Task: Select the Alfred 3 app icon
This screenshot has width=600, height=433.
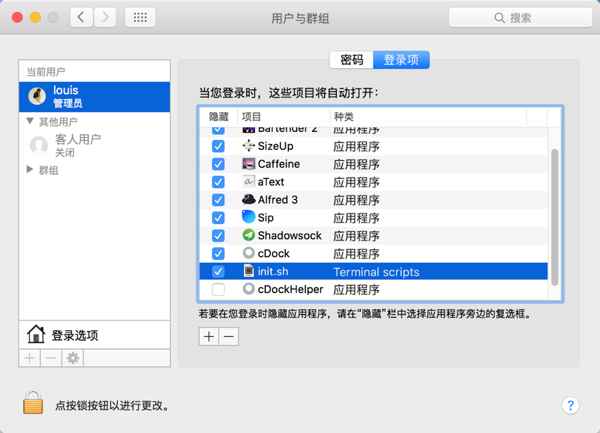Action: coord(249,200)
